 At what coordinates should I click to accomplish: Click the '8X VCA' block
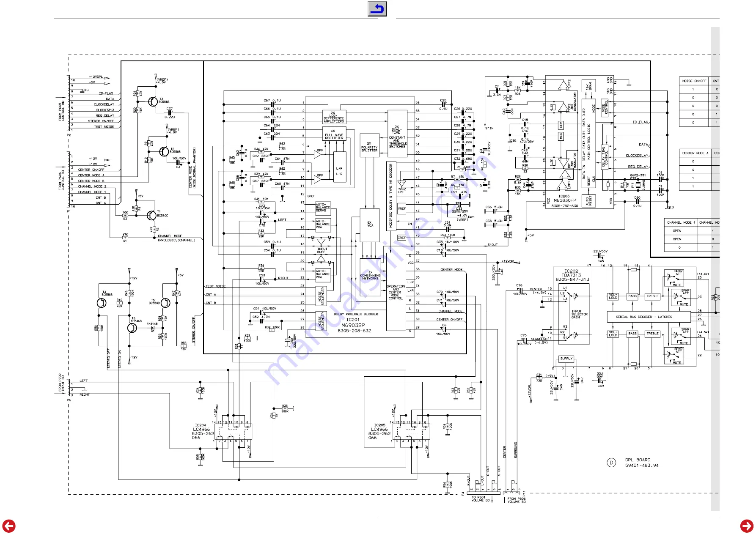[x=370, y=225]
